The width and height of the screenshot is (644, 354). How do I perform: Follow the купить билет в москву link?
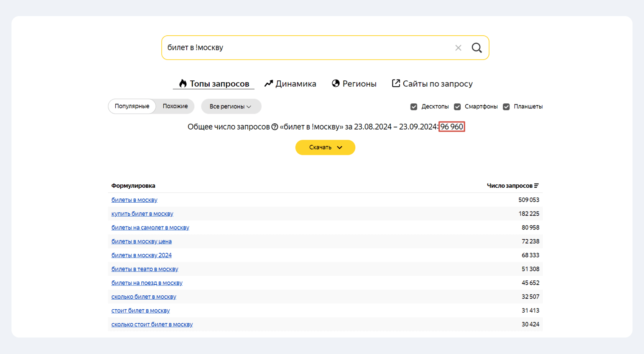click(x=142, y=214)
